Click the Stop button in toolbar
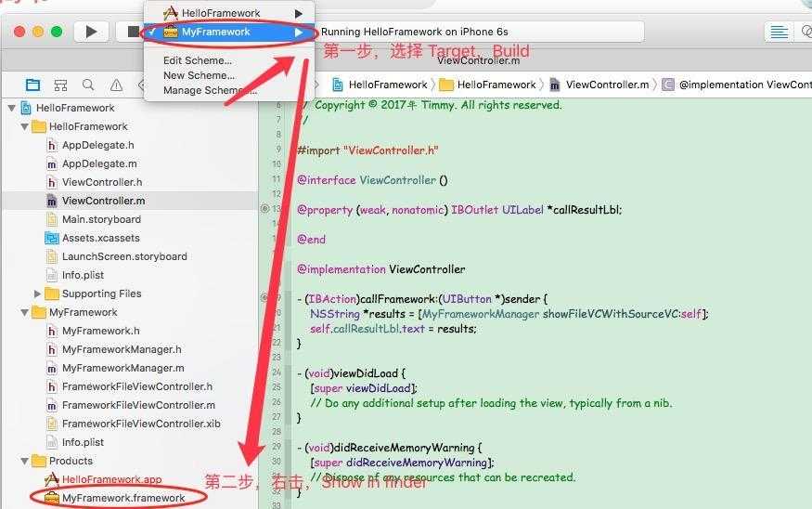This screenshot has width=812, height=509. pyautogui.click(x=133, y=32)
